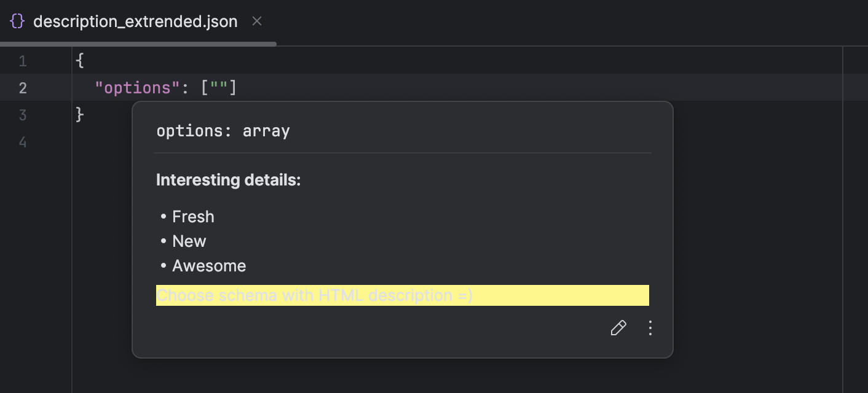Image resolution: width=868 pixels, height=393 pixels.
Task: Switch to the description_extrended.json tab
Action: pos(135,21)
